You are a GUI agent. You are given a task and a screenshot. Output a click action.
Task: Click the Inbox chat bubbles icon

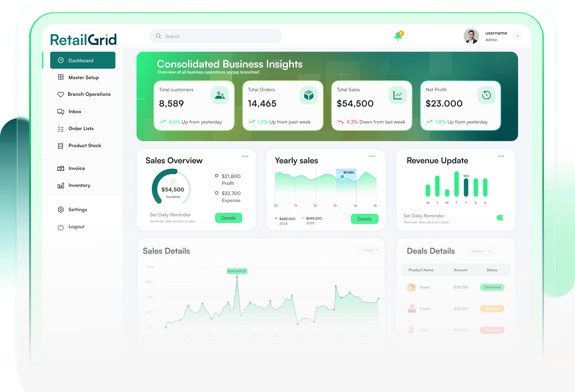61,112
